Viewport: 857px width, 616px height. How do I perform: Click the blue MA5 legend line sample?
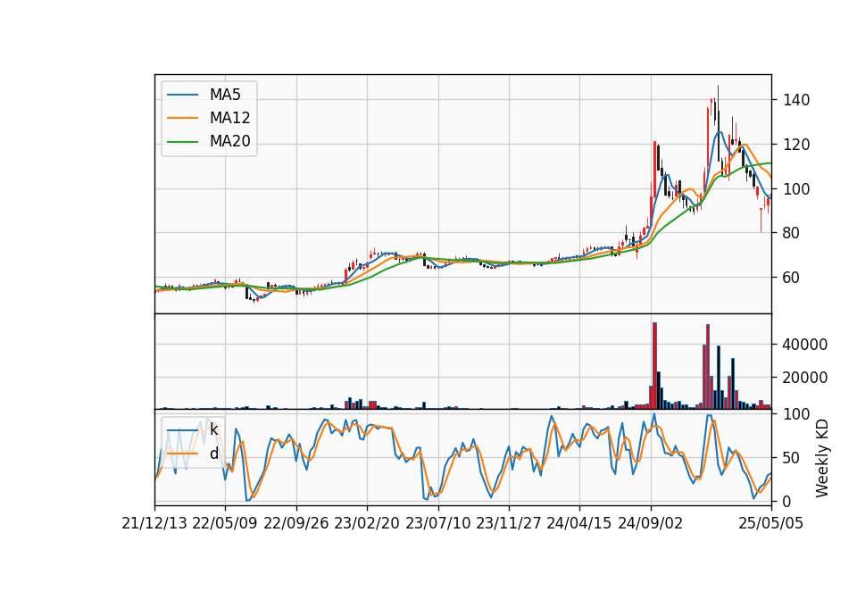182,96
